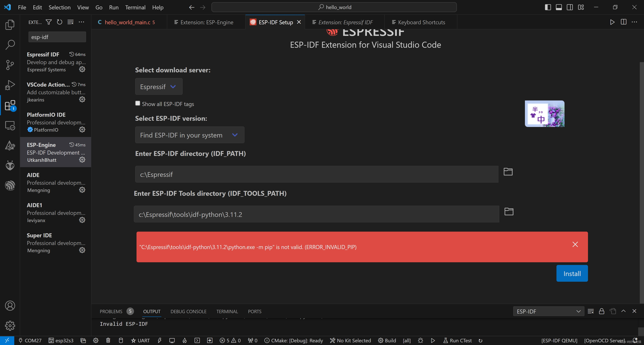Filter extensions with the funnel icon
The height and width of the screenshot is (345, 644).
pyautogui.click(x=49, y=22)
